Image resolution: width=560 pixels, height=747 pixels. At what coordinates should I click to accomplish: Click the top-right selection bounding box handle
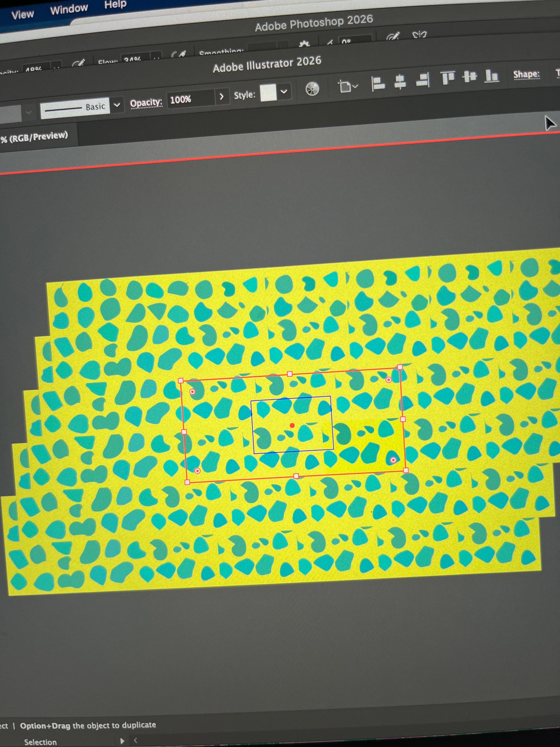(x=400, y=367)
